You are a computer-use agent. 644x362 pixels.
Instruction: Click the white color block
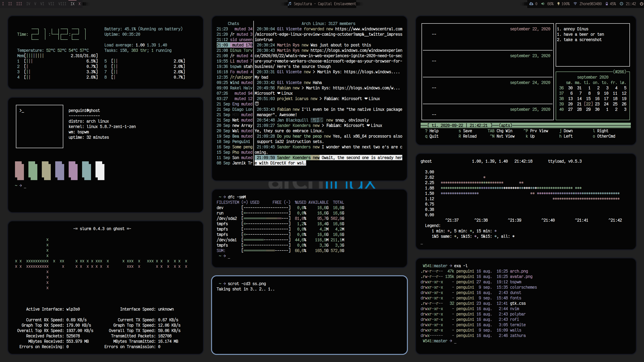click(x=100, y=171)
